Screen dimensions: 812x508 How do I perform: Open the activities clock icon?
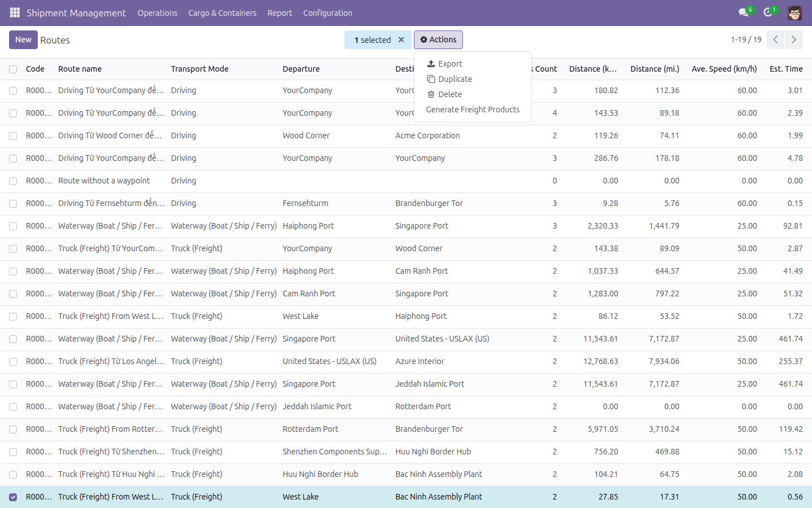tap(768, 12)
